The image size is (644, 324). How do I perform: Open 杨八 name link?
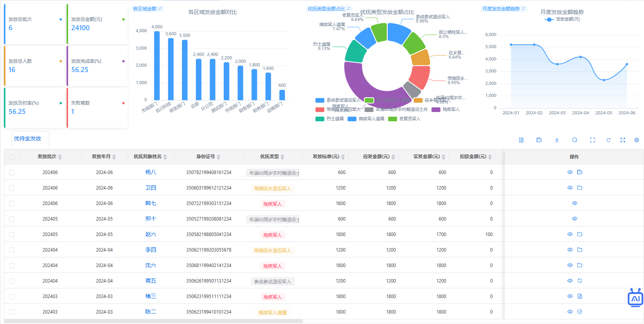[x=151, y=172]
